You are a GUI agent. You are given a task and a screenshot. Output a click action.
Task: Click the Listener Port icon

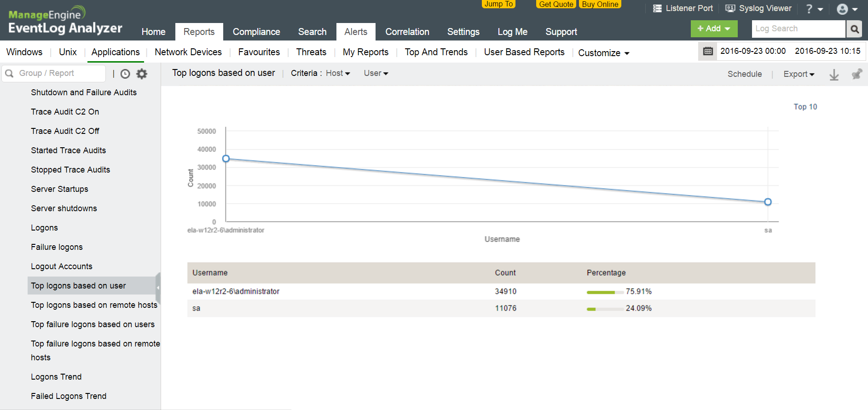[x=657, y=8]
